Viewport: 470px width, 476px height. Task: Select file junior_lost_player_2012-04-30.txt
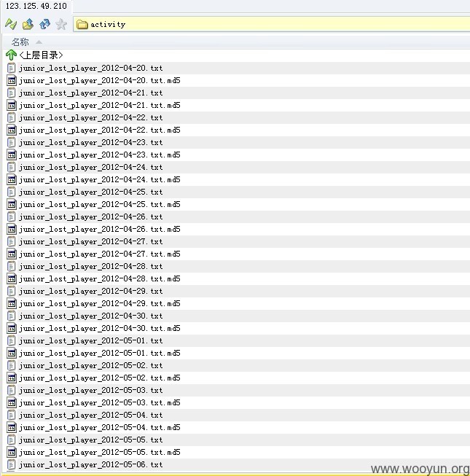click(91, 316)
